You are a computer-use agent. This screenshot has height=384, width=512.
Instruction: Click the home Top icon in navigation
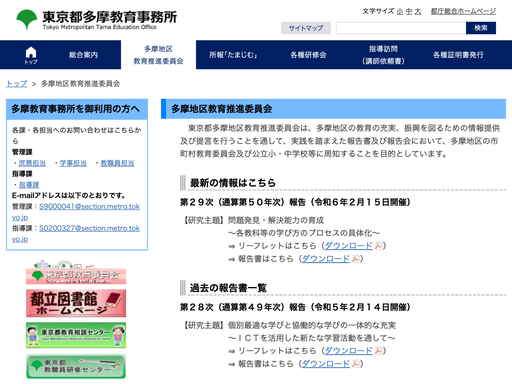[31, 55]
